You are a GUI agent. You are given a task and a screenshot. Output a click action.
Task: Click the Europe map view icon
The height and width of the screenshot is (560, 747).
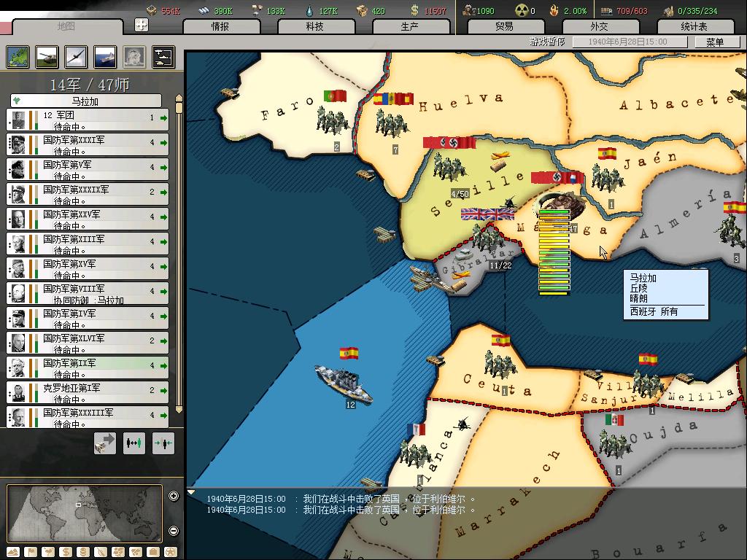click(x=18, y=57)
